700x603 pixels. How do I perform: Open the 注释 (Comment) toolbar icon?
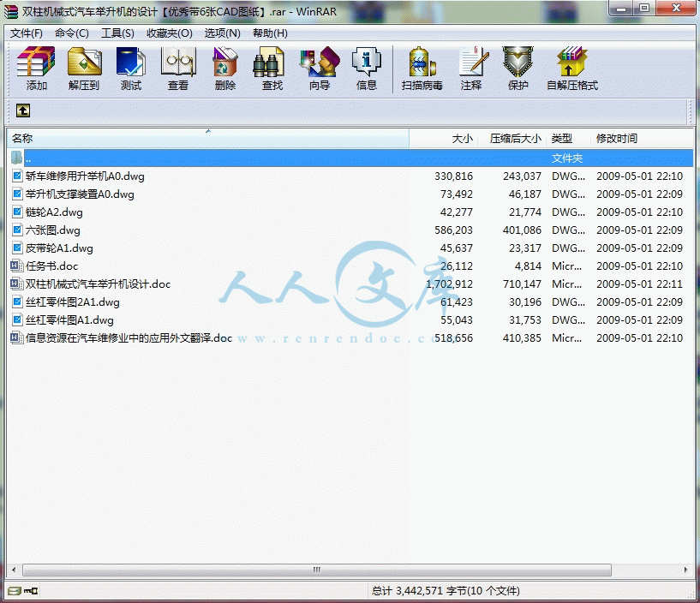tap(471, 69)
